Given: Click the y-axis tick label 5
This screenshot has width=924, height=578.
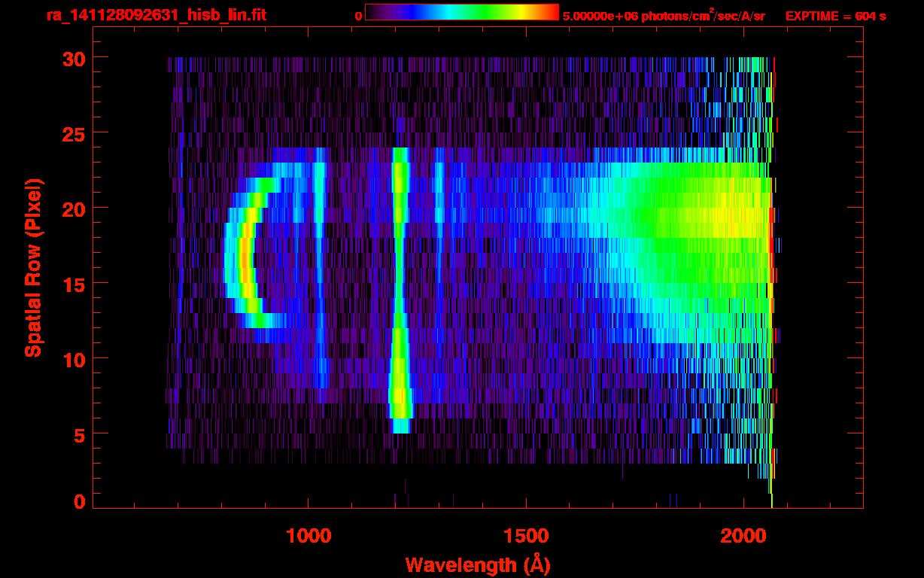Looking at the screenshot, I should pos(80,434).
